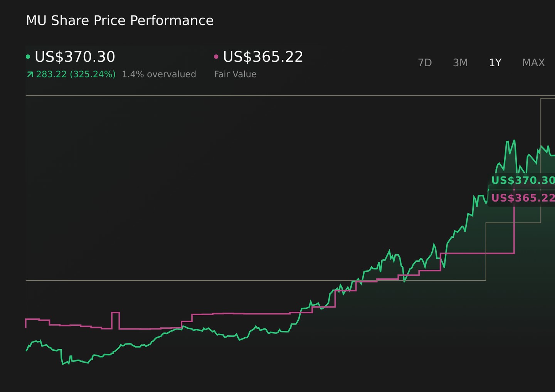Screen dimensions: 555x392
Task: Click the green share price legend dot
Action: click(x=28, y=57)
